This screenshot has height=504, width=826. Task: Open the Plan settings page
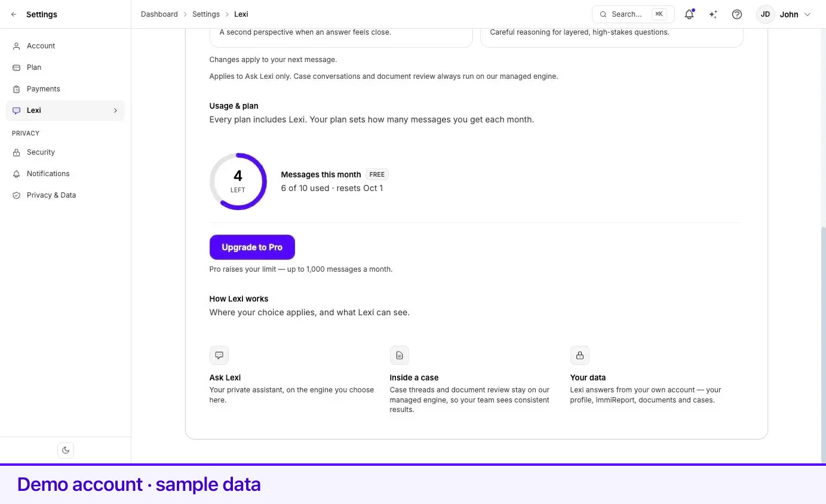pos(66,67)
